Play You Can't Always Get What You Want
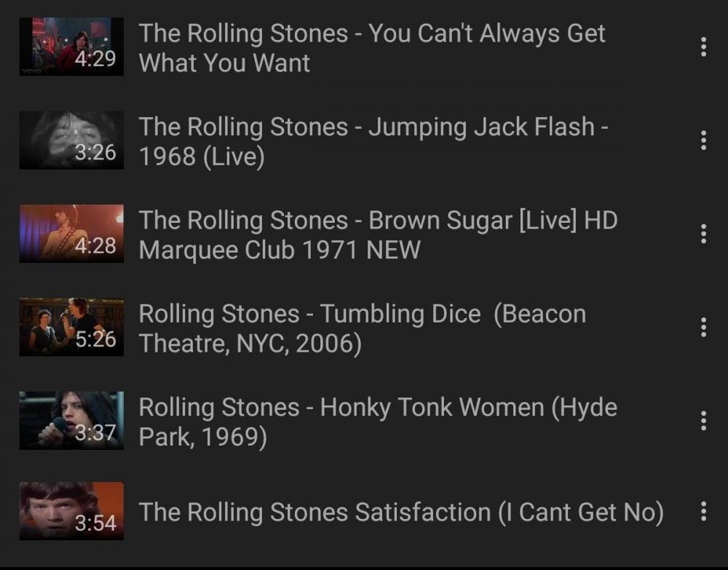This screenshot has width=728, height=570. 372,48
